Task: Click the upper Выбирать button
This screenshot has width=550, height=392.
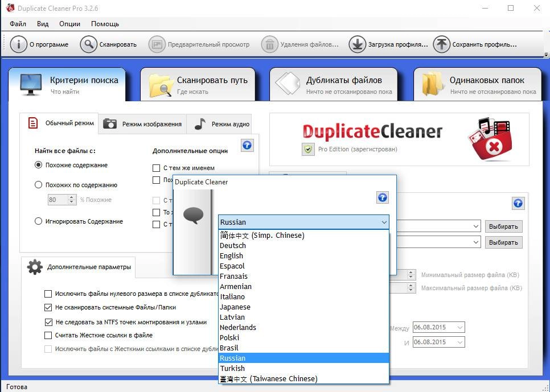Action: [x=503, y=226]
